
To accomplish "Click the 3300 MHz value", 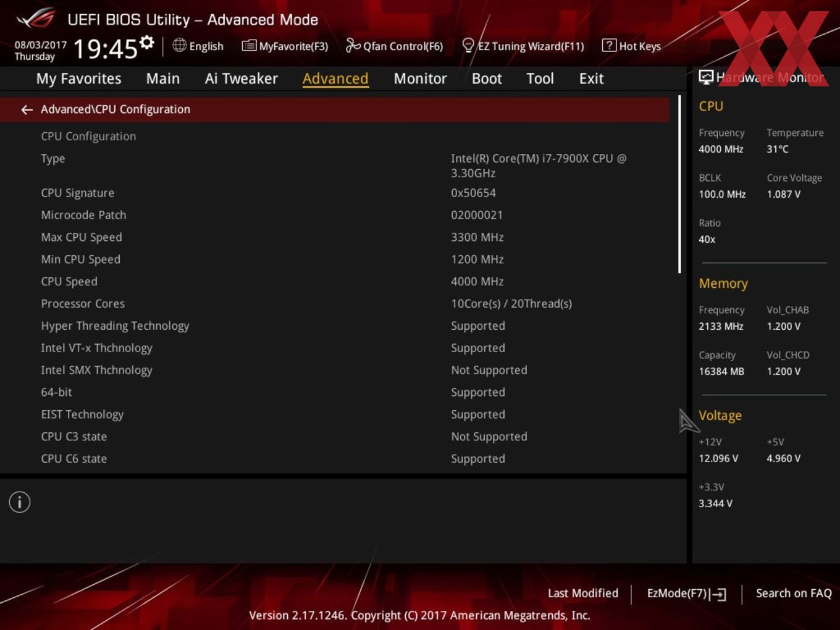I will coord(477,237).
